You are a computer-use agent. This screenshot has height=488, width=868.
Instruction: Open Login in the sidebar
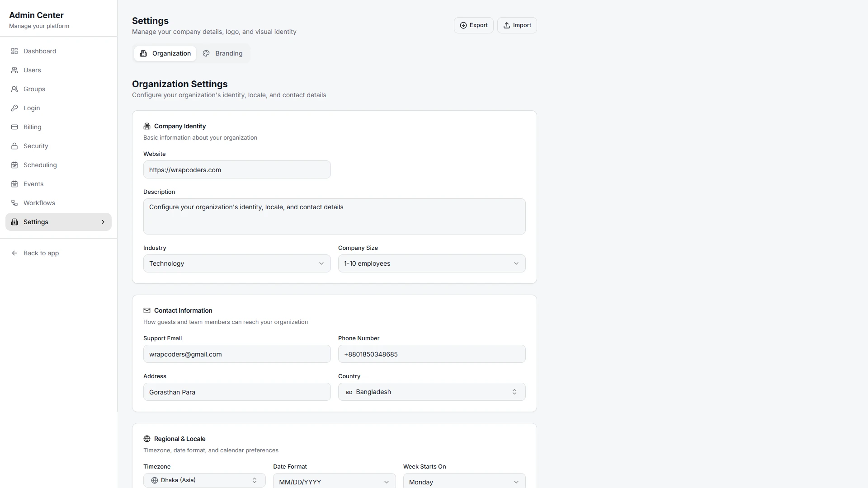pos(58,108)
